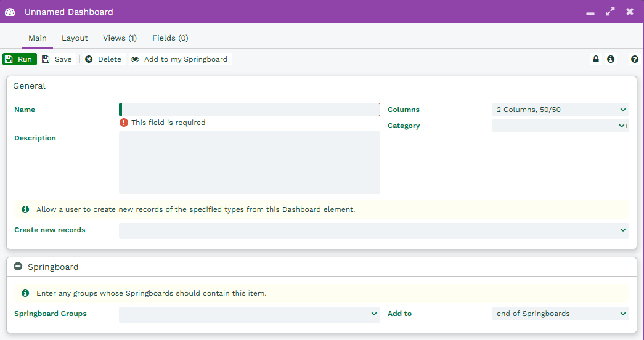Click the help question mark icon

[634, 59]
